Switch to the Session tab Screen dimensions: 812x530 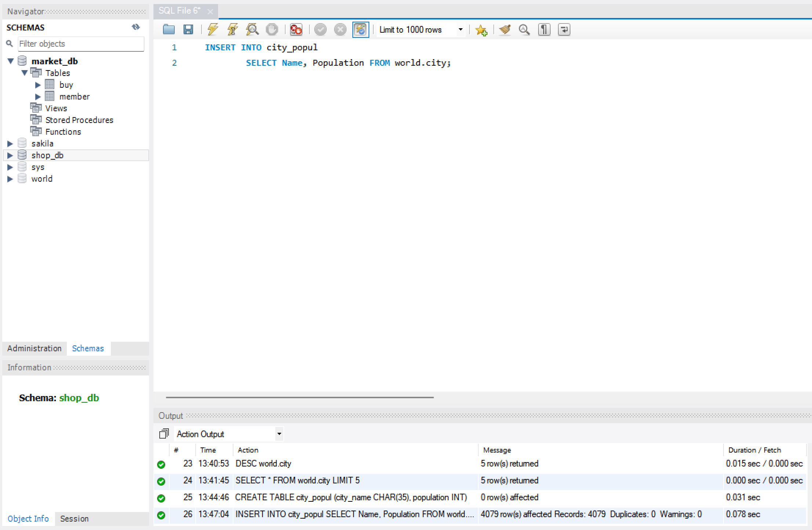point(74,519)
